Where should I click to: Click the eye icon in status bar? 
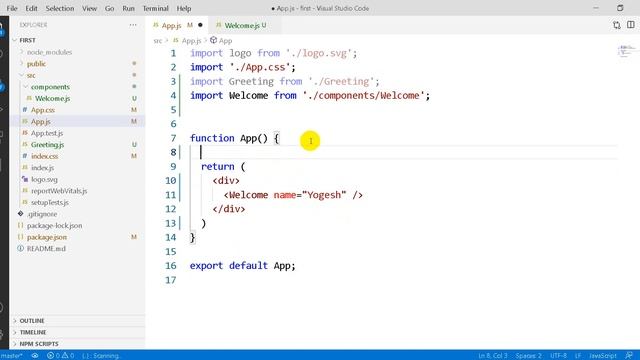(x=35, y=356)
